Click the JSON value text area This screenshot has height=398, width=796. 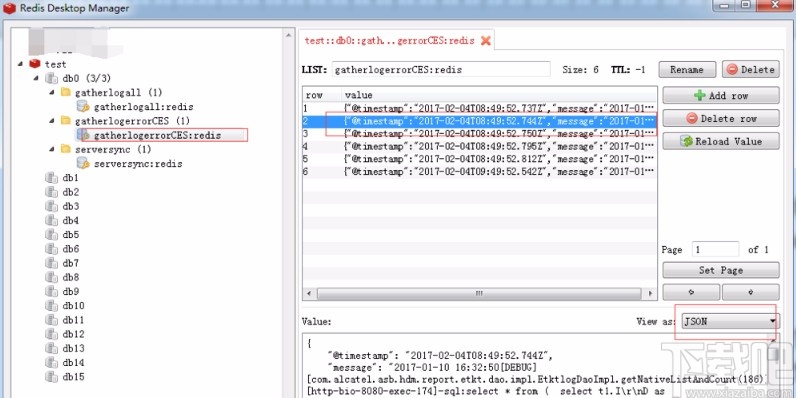pos(536,366)
